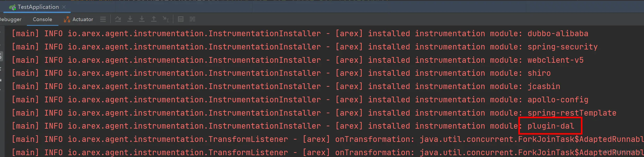Open the console options hamburger icon
This screenshot has width=644, height=157.
(x=103, y=19)
